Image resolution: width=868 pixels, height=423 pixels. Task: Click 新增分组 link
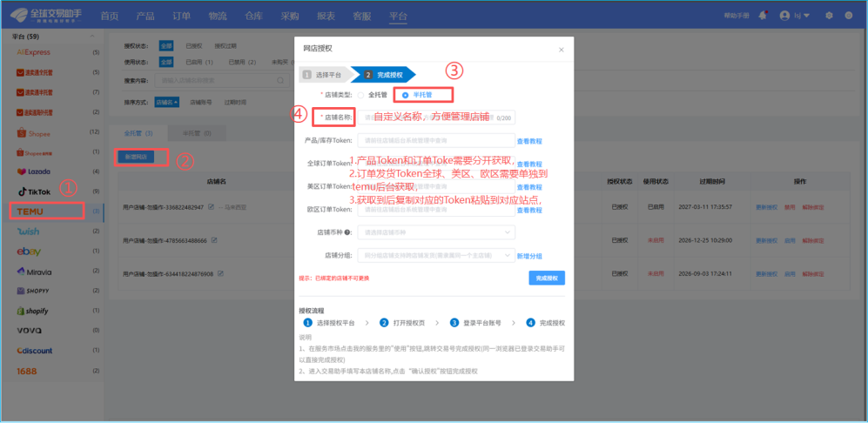point(529,256)
